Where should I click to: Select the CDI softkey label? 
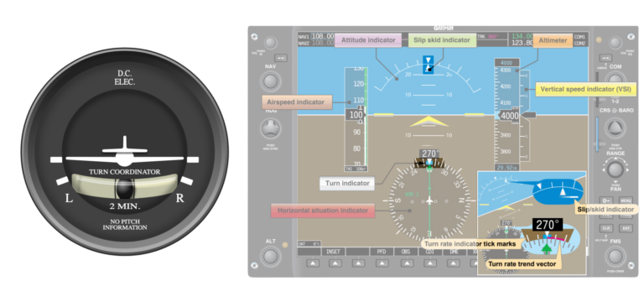pyautogui.click(x=429, y=252)
